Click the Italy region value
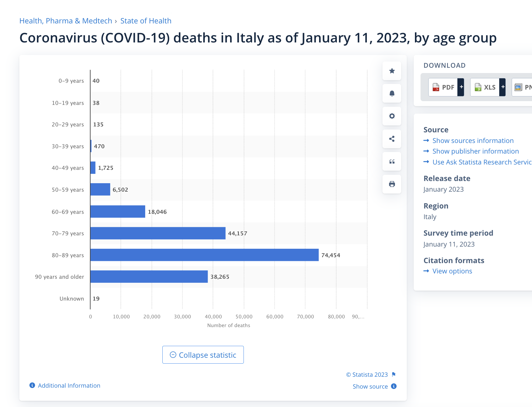 coord(430,217)
